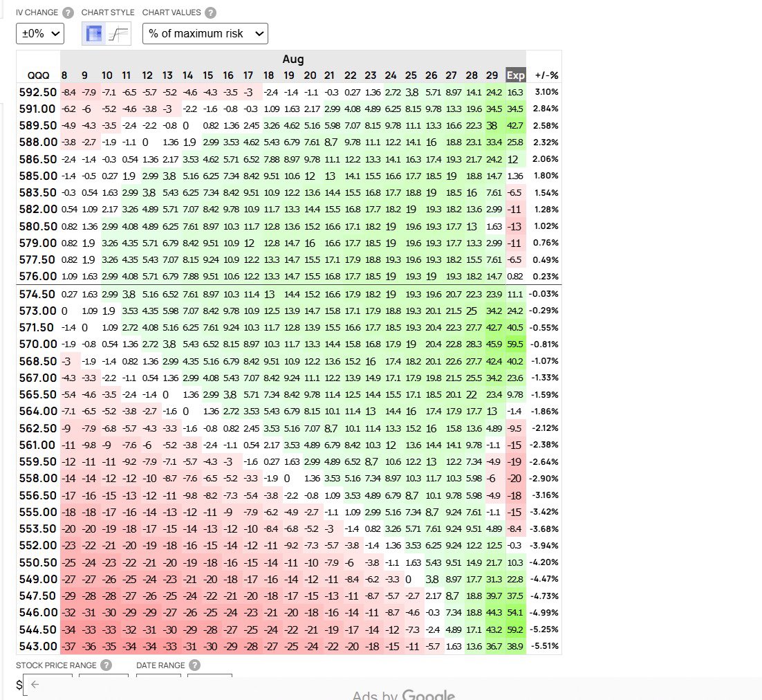Select date column header 18
The image size is (762, 700).
(x=268, y=75)
